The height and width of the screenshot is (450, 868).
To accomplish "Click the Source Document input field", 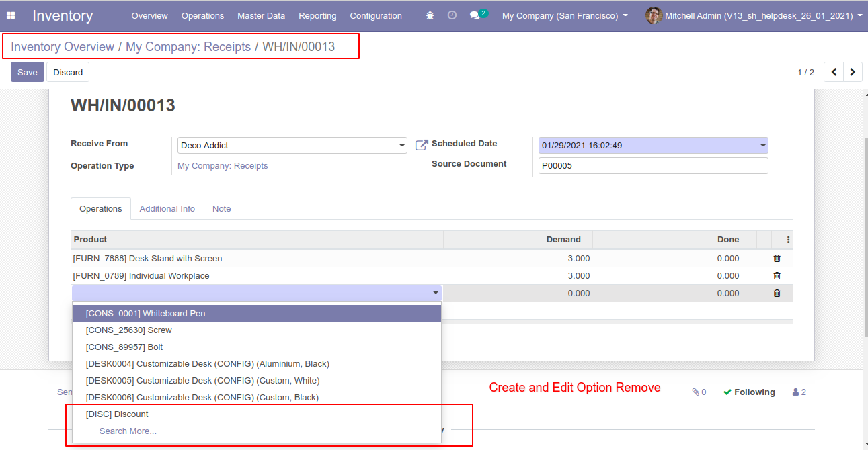I will (x=652, y=166).
